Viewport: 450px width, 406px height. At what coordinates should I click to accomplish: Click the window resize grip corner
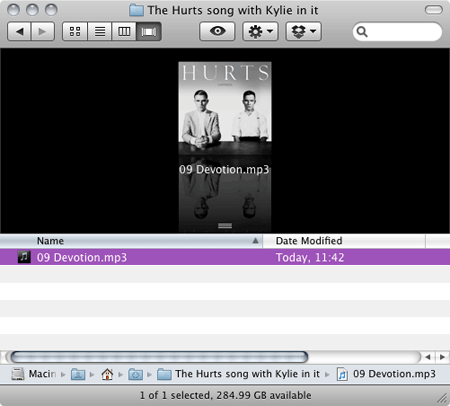pos(442,398)
